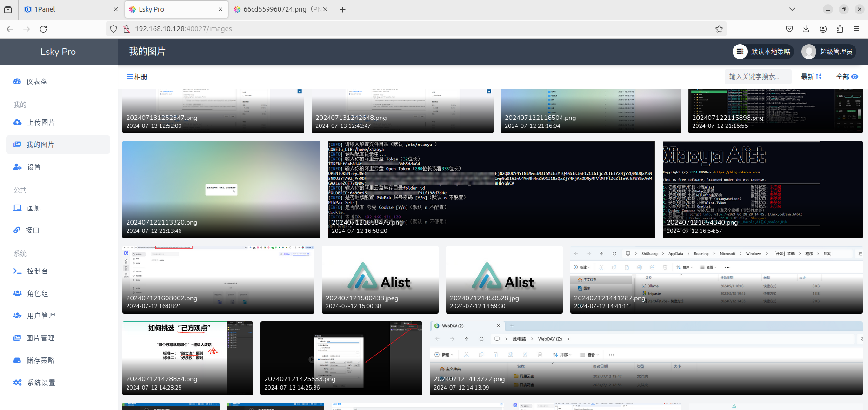
Task: Reload the page in the browser
Action: [x=43, y=29]
